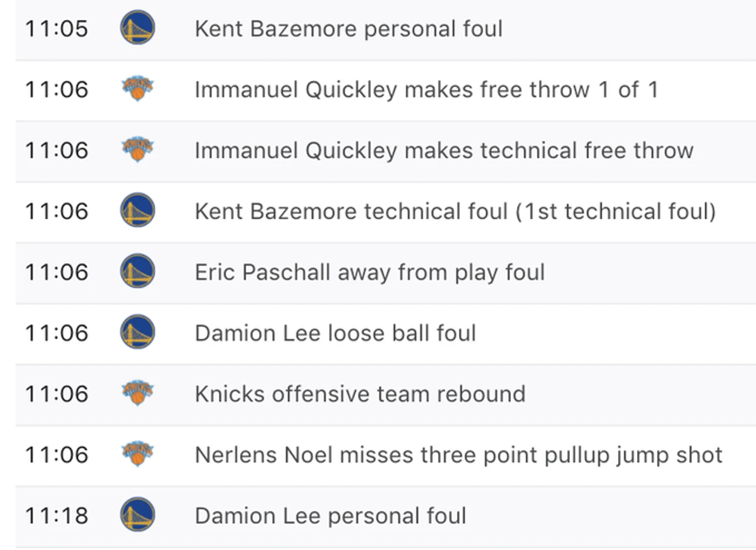Image resolution: width=756 pixels, height=550 pixels.
Task: Click Knicks logo next to free throw 1 of 1
Action: click(137, 89)
